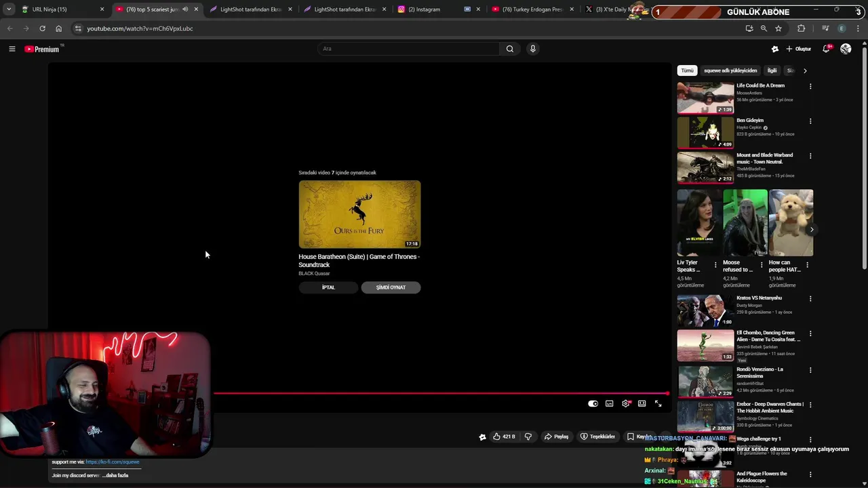Go to the browser home page
Image resolution: width=868 pixels, height=488 pixels.
pyautogui.click(x=58, y=28)
